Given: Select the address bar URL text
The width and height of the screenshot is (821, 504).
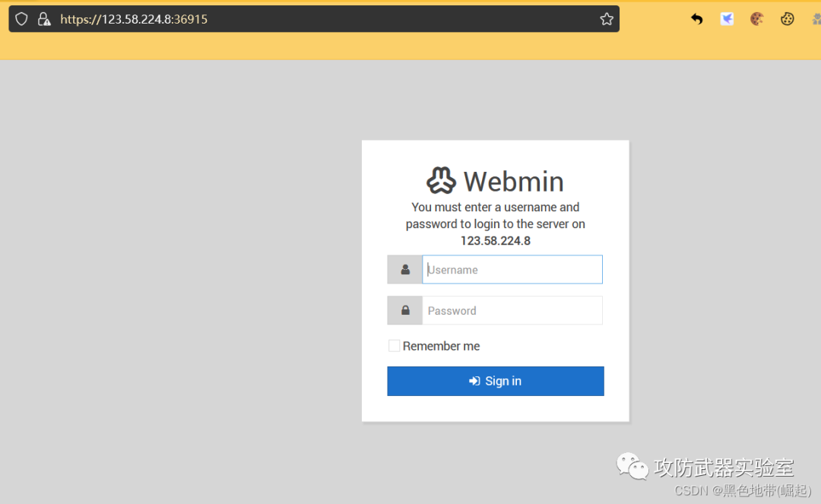Looking at the screenshot, I should click(x=134, y=19).
